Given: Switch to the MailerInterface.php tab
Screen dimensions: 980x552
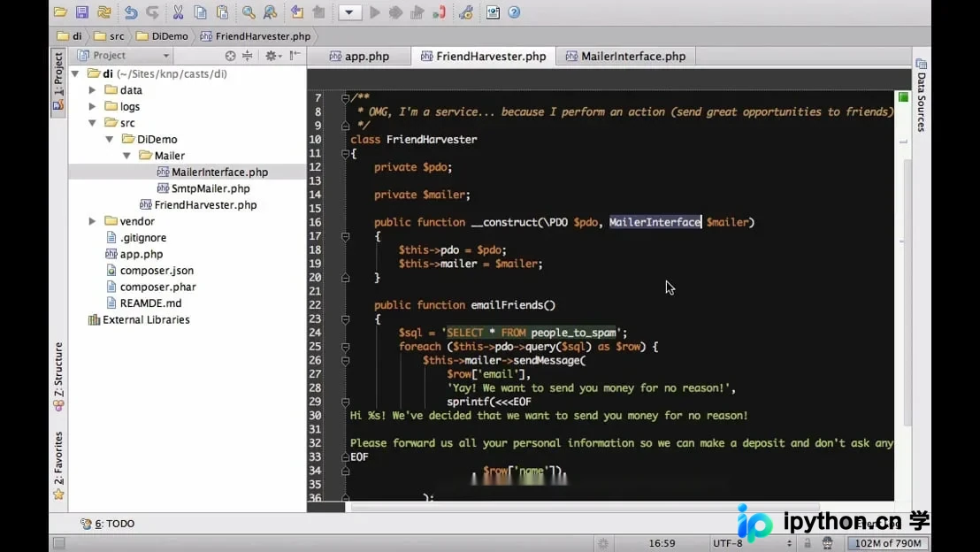Looking at the screenshot, I should 625,57.
